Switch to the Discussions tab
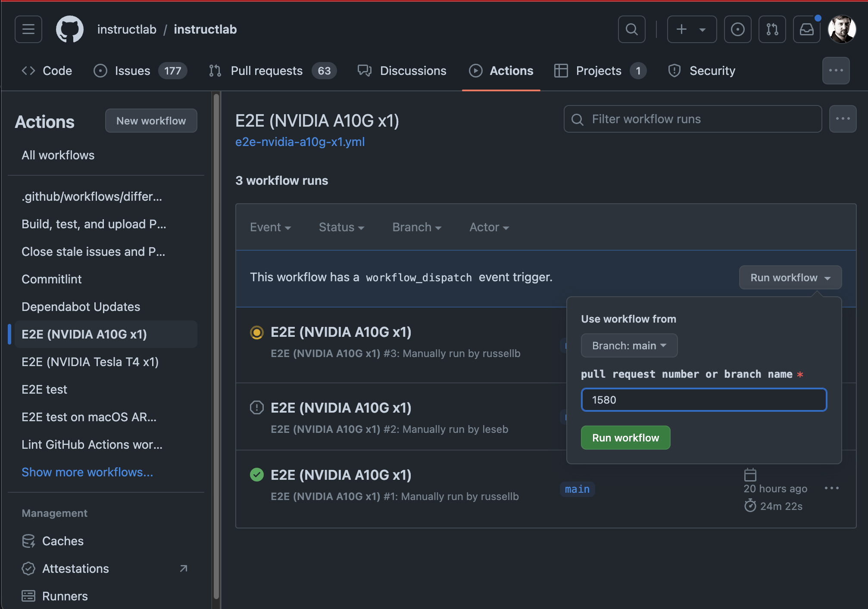This screenshot has height=609, width=868. click(402, 71)
